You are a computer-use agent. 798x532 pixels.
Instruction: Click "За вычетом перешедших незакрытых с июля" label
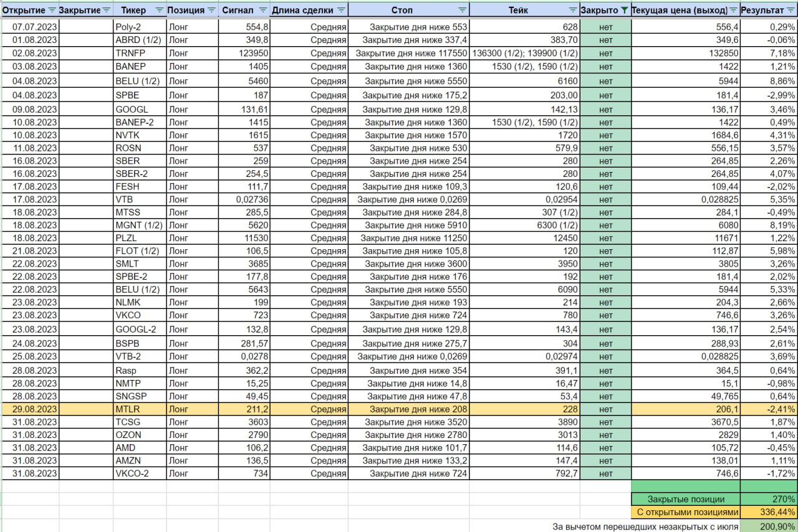646,526
